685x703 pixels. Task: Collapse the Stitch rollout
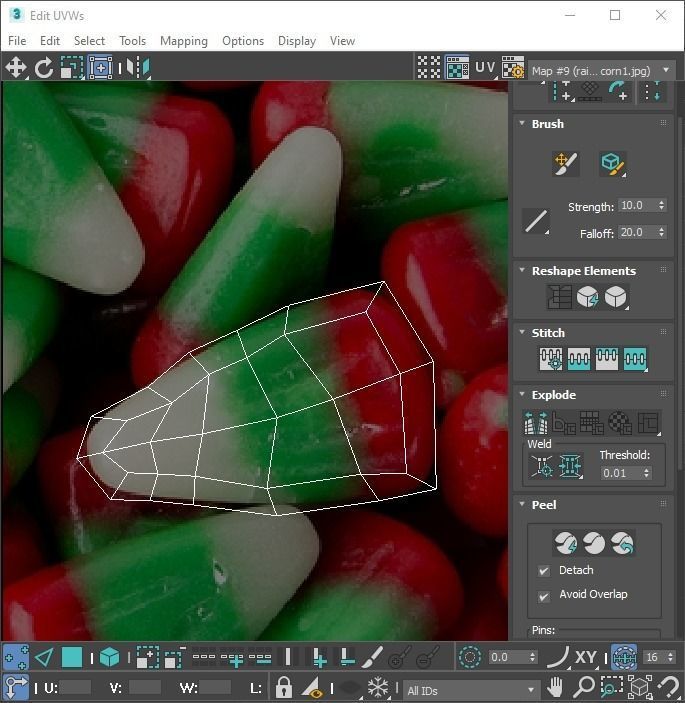(522, 332)
